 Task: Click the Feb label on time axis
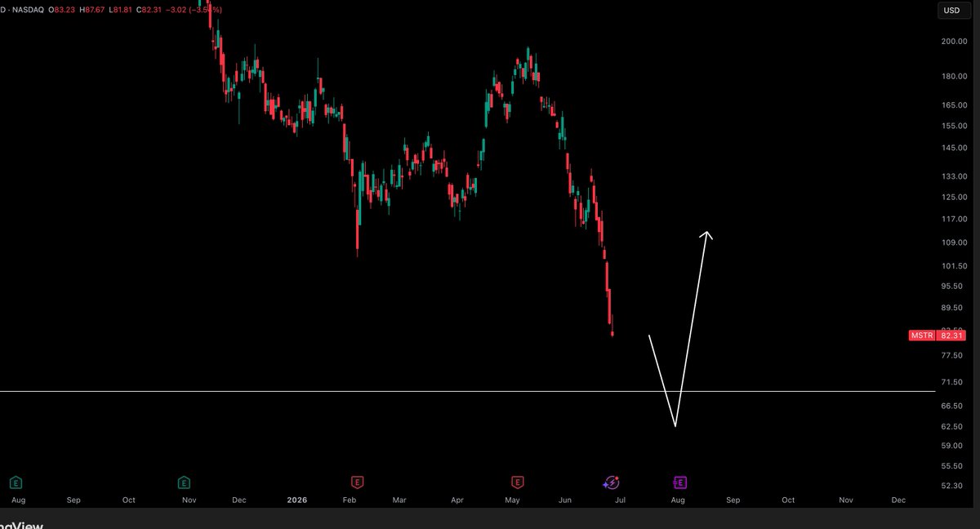(x=350, y=500)
